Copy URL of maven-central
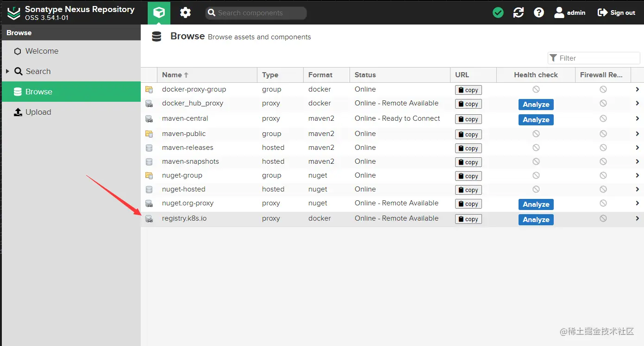The image size is (644, 346). pyautogui.click(x=469, y=119)
